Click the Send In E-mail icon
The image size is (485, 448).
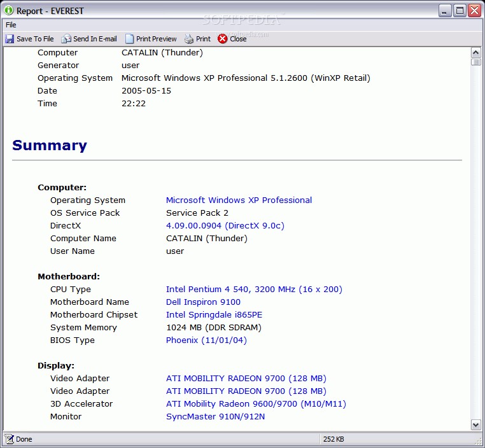click(66, 39)
